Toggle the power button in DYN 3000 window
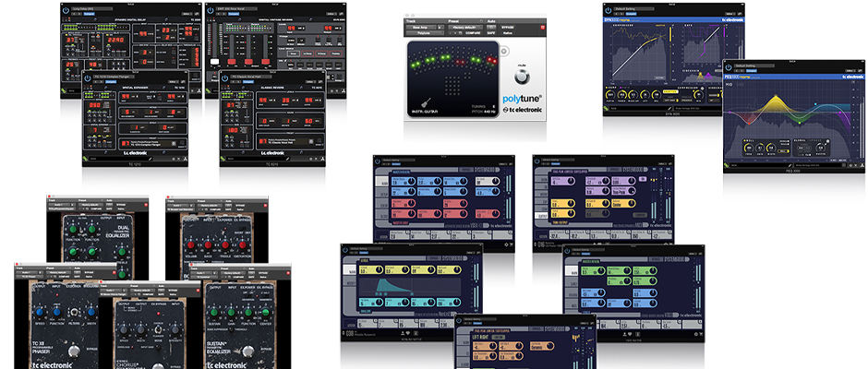Screen dimensions: 868x369 tap(609, 10)
